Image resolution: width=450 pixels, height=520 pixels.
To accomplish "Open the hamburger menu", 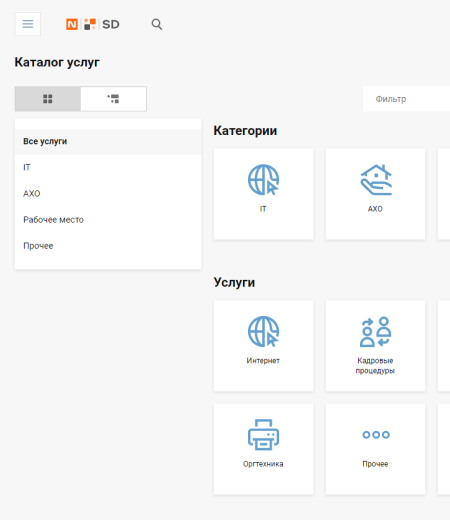I will (28, 24).
